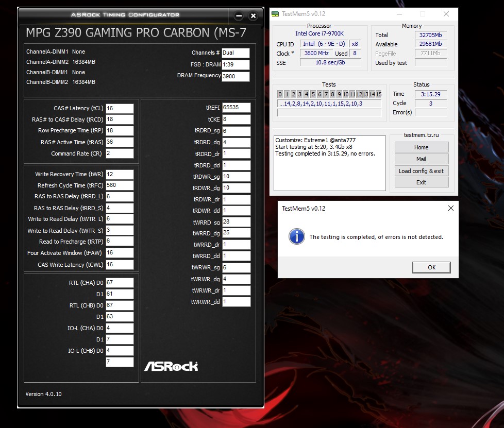Image resolution: width=504 pixels, height=428 pixels.
Task: Click the tCKE value field
Action: [x=236, y=119]
